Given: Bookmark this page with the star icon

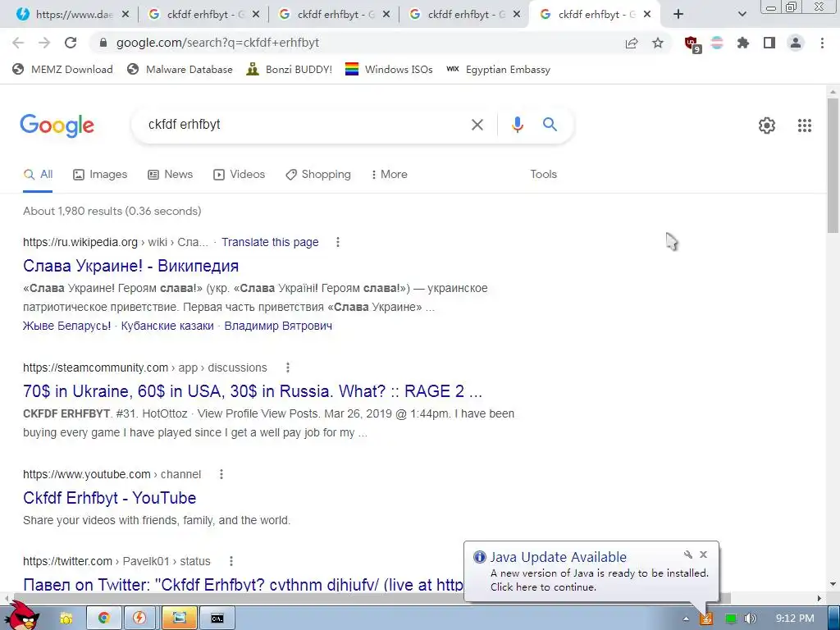Looking at the screenshot, I should [658, 43].
